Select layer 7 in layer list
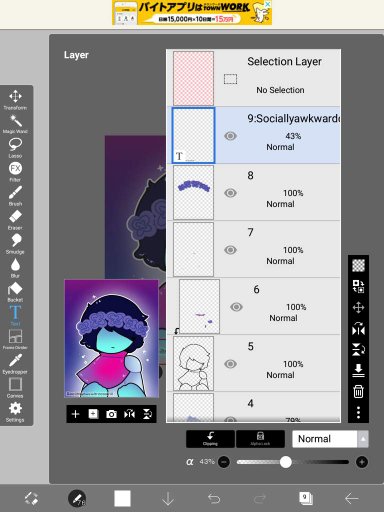This screenshot has width=384, height=512. click(253, 249)
